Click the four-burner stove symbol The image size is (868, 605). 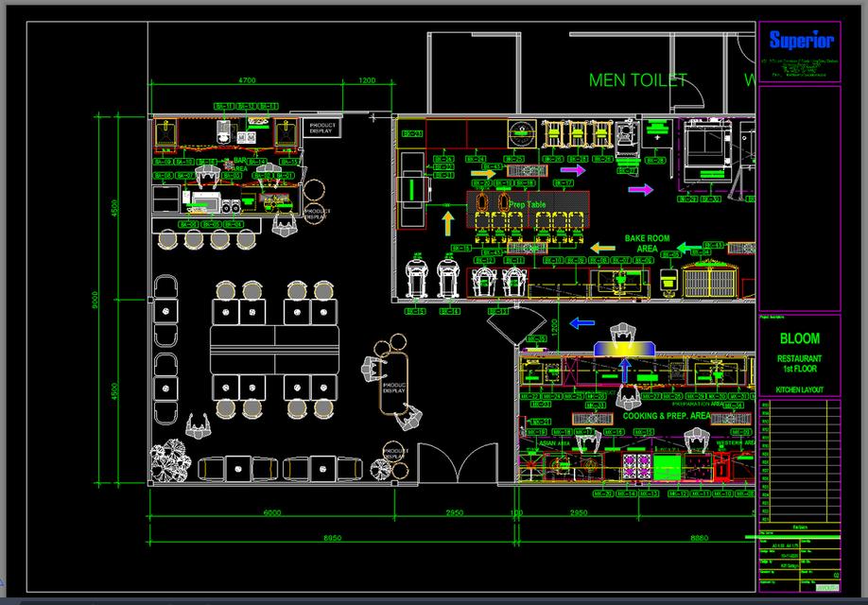[637, 466]
